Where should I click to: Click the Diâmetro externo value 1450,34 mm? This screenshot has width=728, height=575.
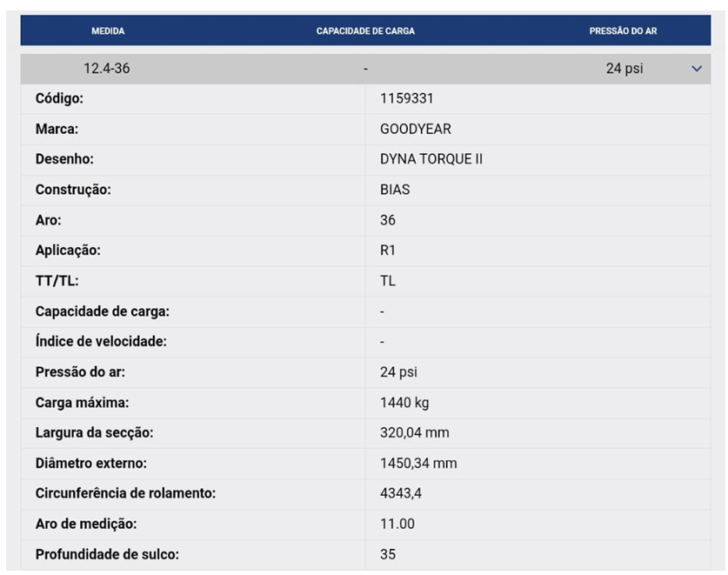(x=418, y=464)
